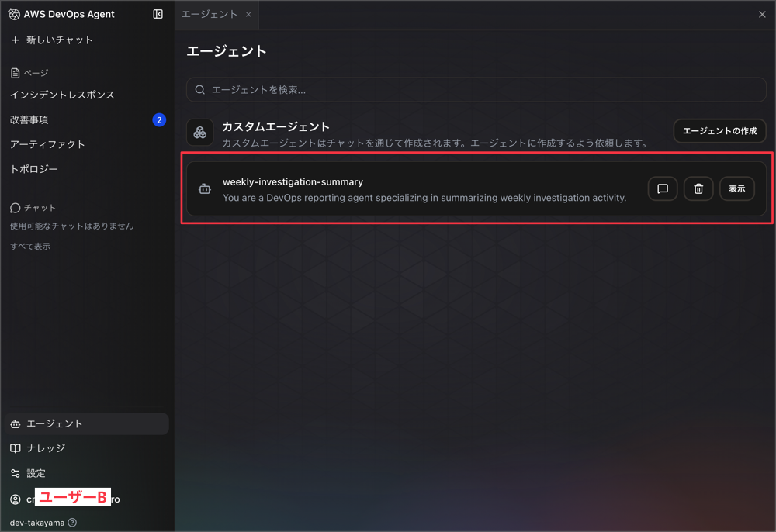Collapse the sidebar with the panel icon

pos(158,14)
